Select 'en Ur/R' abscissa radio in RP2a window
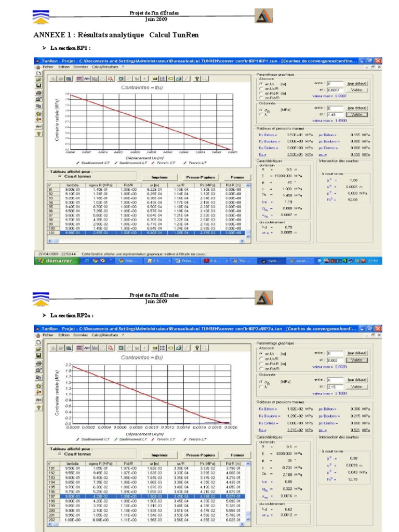 pyautogui.click(x=261, y=358)
